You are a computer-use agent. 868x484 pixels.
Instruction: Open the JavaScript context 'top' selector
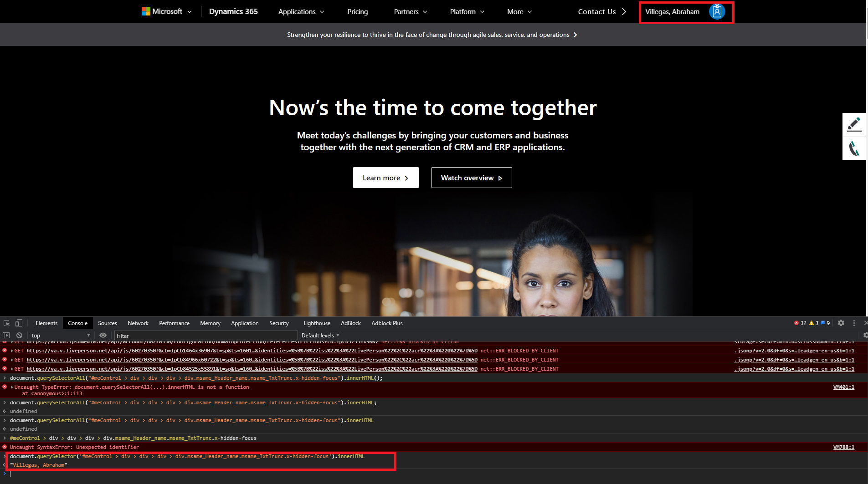61,335
